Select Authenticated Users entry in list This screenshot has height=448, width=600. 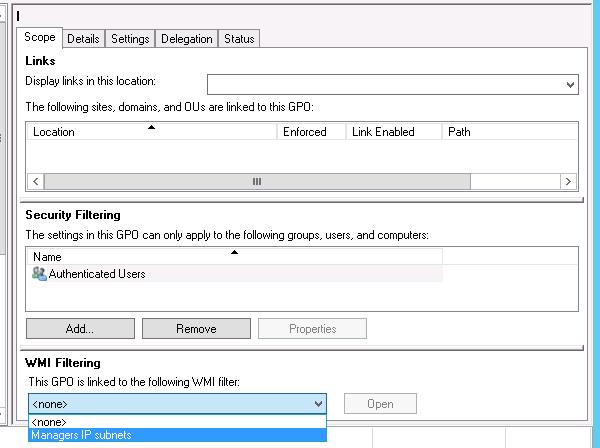[97, 274]
